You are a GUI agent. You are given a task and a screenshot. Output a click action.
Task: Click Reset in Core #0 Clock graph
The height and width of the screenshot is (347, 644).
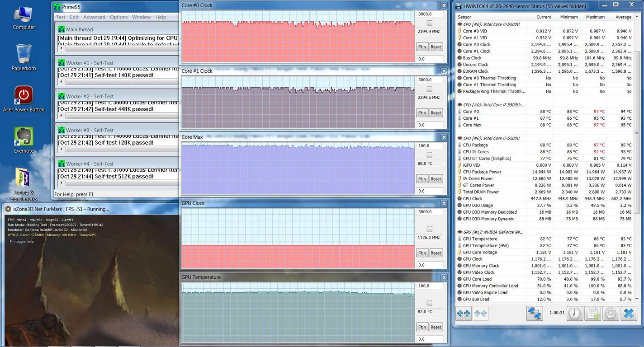tap(436, 47)
